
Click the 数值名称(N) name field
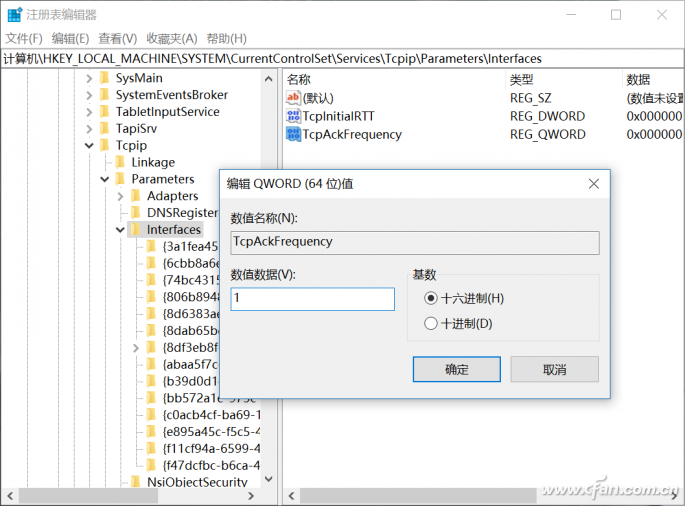[415, 243]
